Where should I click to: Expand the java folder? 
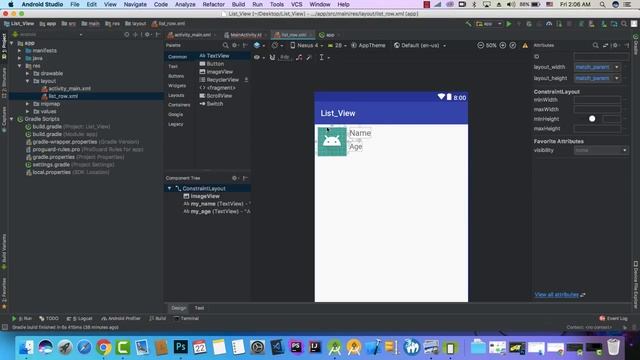point(20,58)
